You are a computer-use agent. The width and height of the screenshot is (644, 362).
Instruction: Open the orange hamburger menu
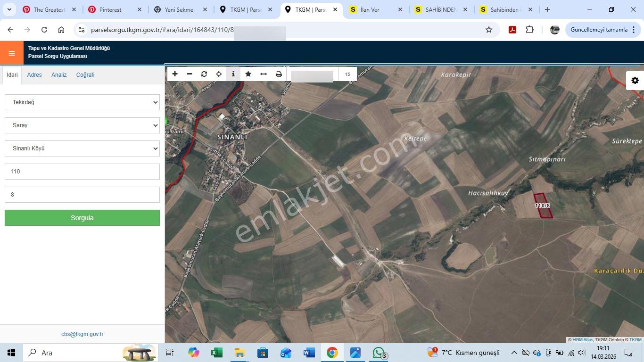tap(12, 53)
